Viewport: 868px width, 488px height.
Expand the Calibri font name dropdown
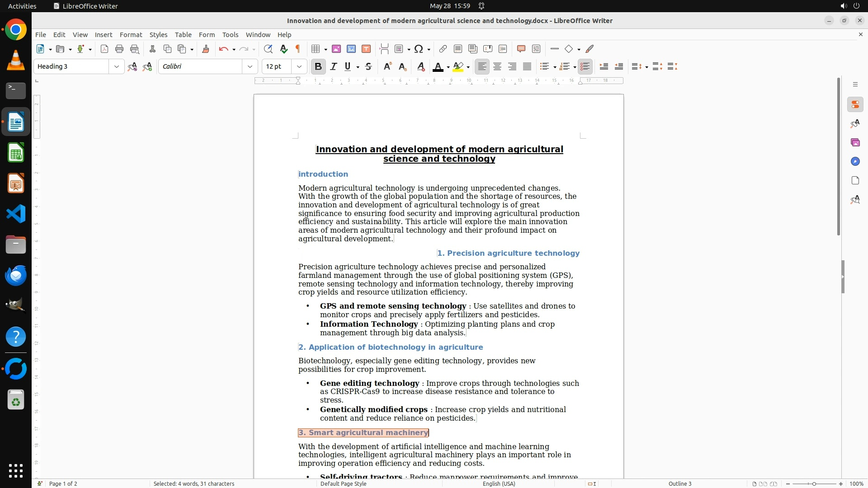click(250, 66)
